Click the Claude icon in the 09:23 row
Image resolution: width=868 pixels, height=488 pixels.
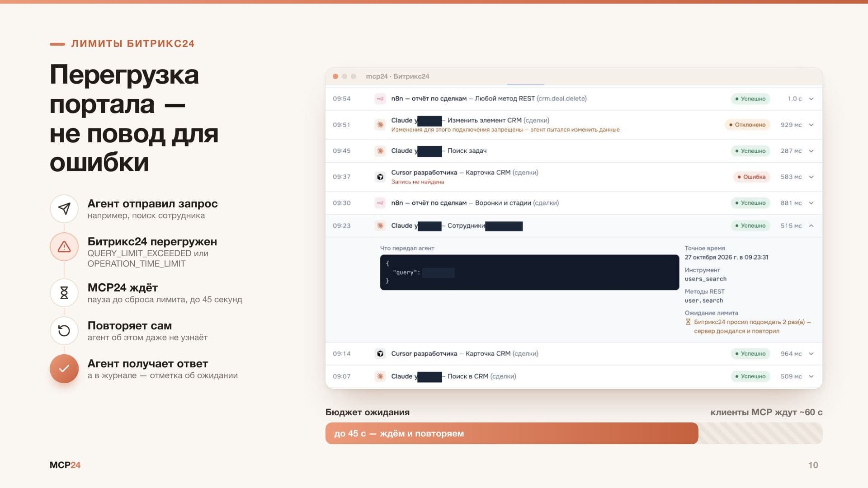380,225
